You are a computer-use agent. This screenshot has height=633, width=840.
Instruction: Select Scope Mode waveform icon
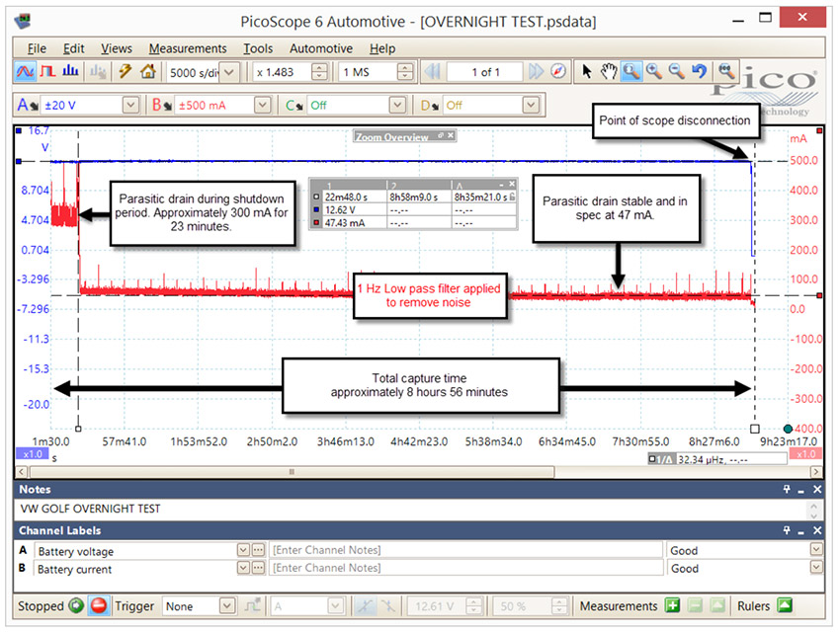25,72
